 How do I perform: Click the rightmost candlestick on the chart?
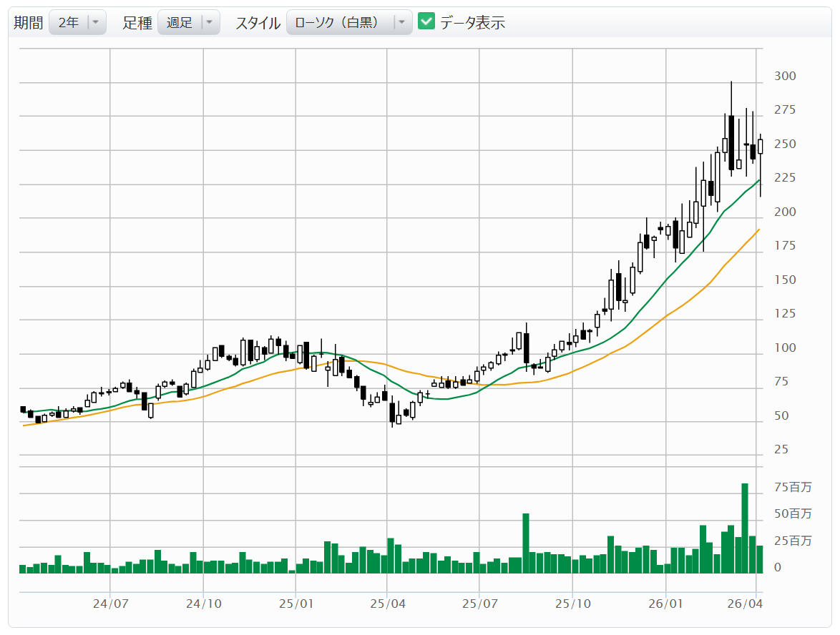click(x=760, y=146)
